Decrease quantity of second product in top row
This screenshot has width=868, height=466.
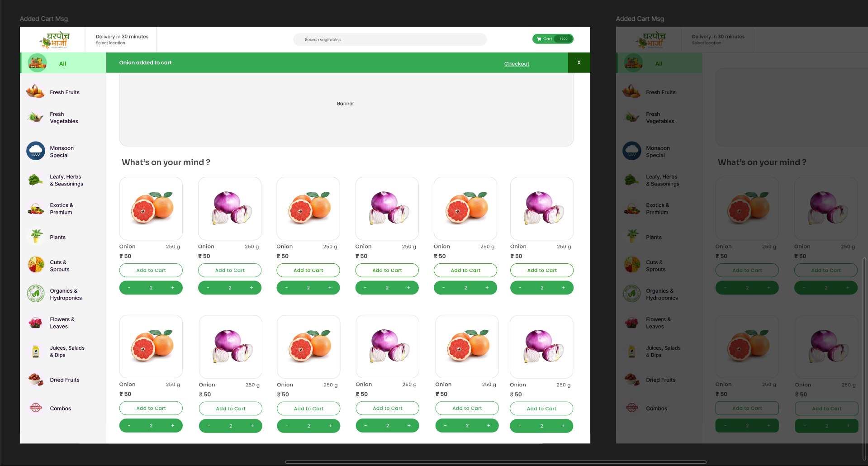(x=208, y=288)
